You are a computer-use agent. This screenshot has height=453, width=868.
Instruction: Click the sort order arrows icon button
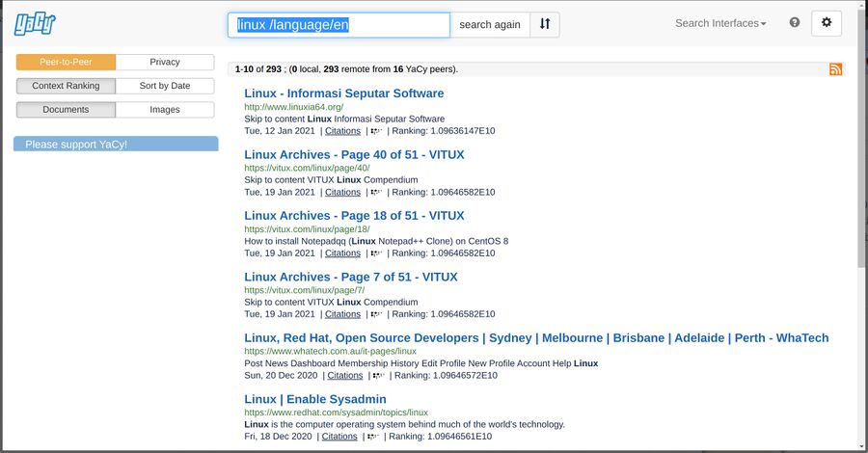[545, 24]
